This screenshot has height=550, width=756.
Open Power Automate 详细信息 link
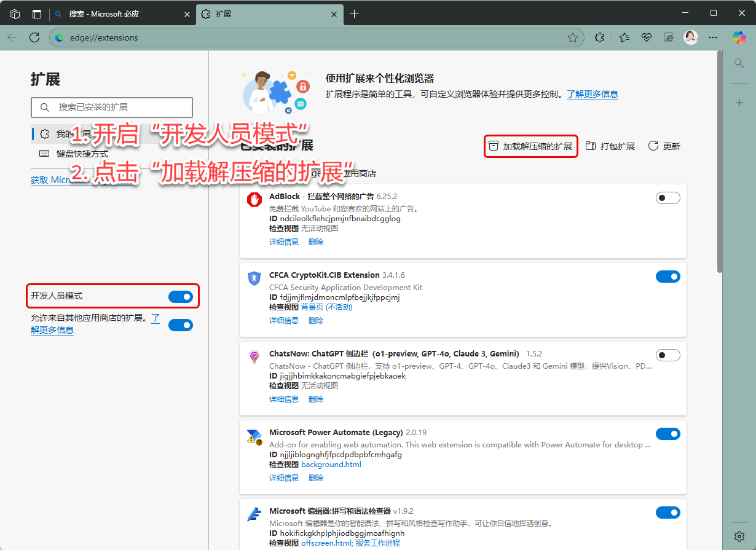tap(284, 478)
